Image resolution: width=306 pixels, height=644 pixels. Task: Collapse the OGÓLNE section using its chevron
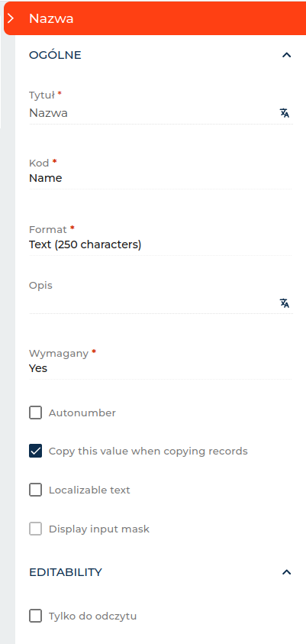pos(286,55)
